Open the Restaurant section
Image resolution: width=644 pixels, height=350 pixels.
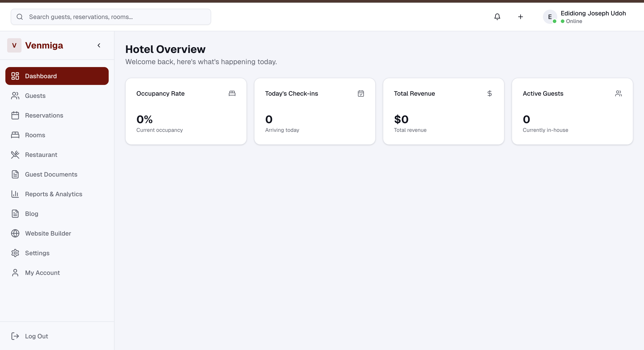[x=41, y=155]
